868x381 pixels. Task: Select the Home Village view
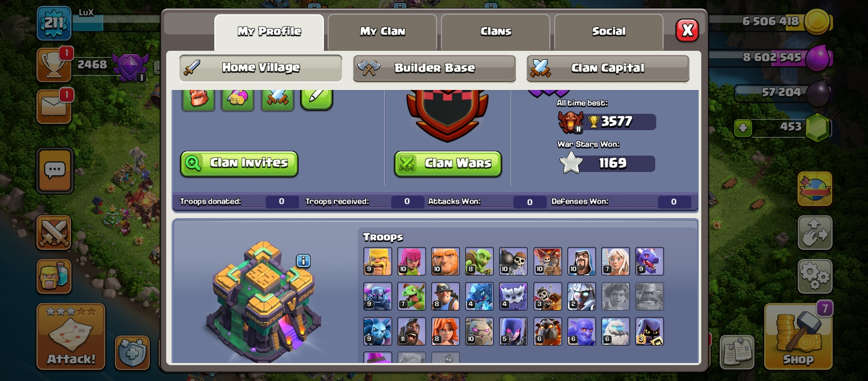(x=260, y=68)
